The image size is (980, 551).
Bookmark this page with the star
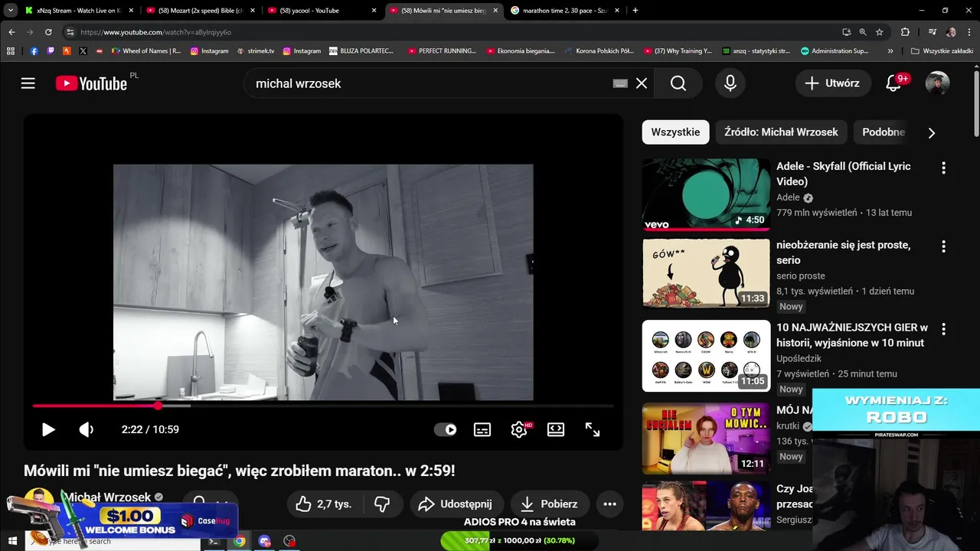880,32
